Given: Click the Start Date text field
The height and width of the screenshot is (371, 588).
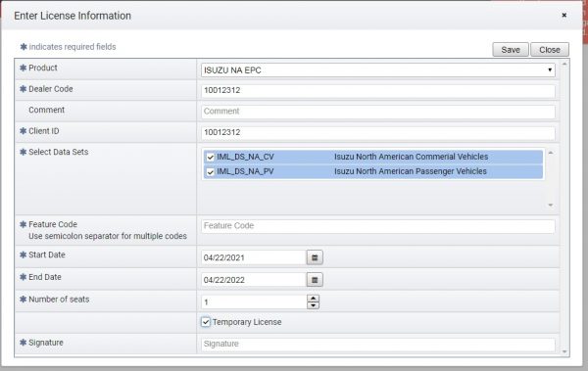Looking at the screenshot, I should point(254,257).
